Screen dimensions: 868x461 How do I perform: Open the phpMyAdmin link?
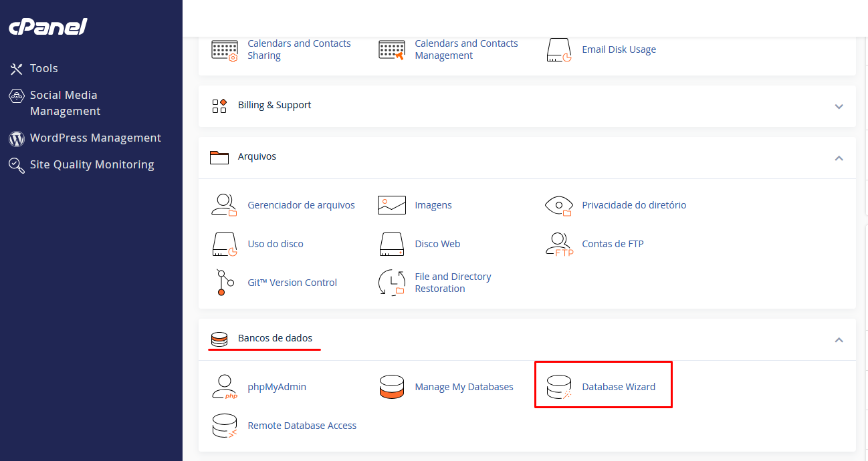point(277,387)
